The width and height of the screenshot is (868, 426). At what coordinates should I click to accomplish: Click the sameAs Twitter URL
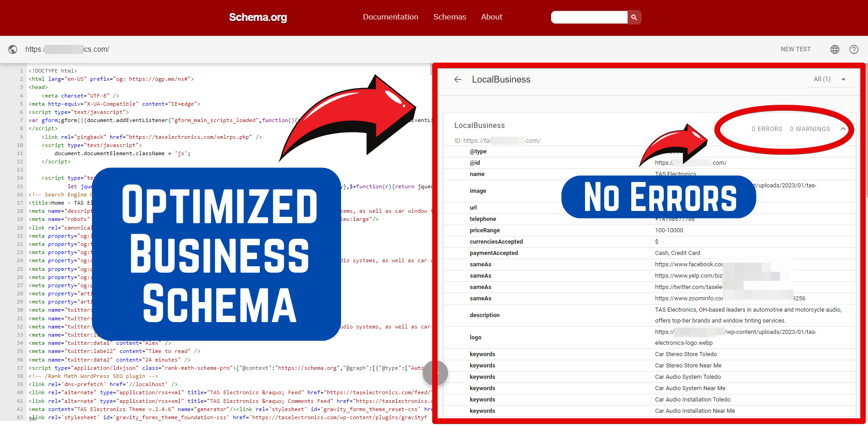[x=689, y=287]
